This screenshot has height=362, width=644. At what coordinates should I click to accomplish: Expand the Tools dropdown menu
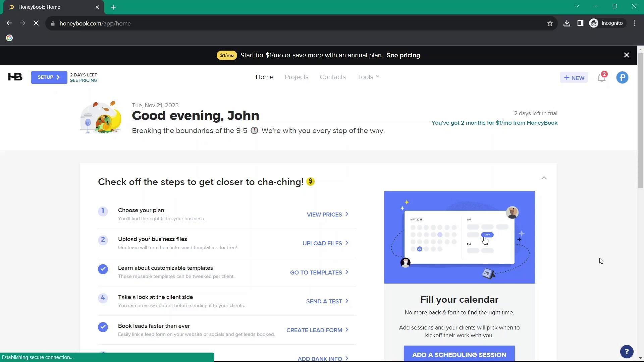click(x=368, y=77)
